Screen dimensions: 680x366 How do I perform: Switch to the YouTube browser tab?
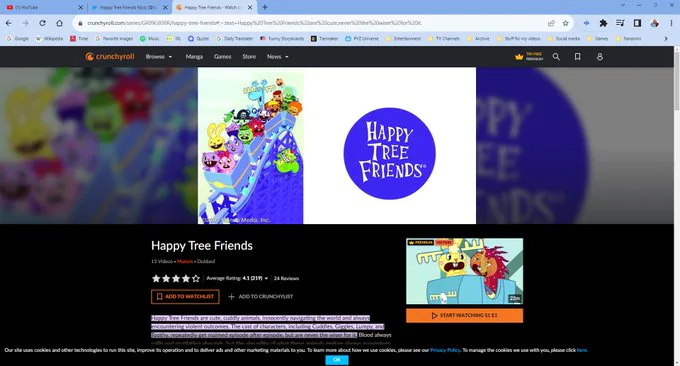coord(42,7)
